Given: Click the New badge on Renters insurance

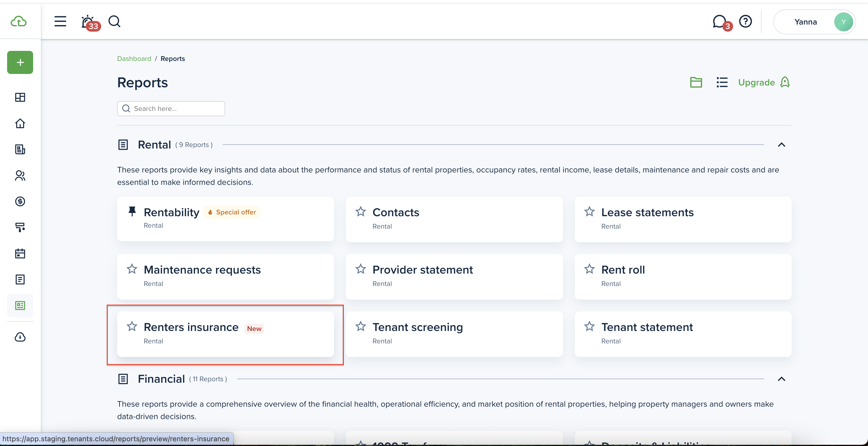Looking at the screenshot, I should pos(254,328).
